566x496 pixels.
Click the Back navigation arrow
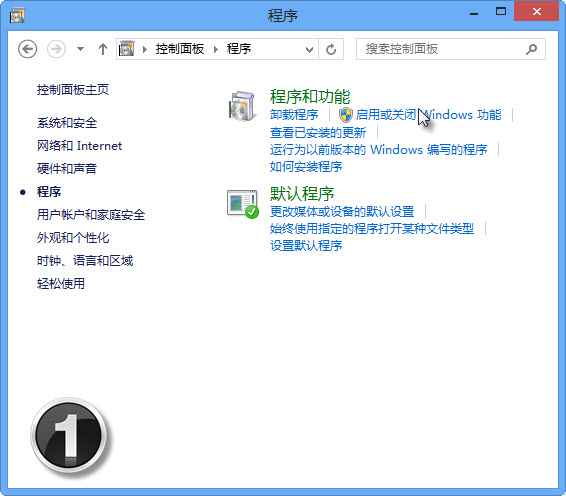(x=27, y=49)
